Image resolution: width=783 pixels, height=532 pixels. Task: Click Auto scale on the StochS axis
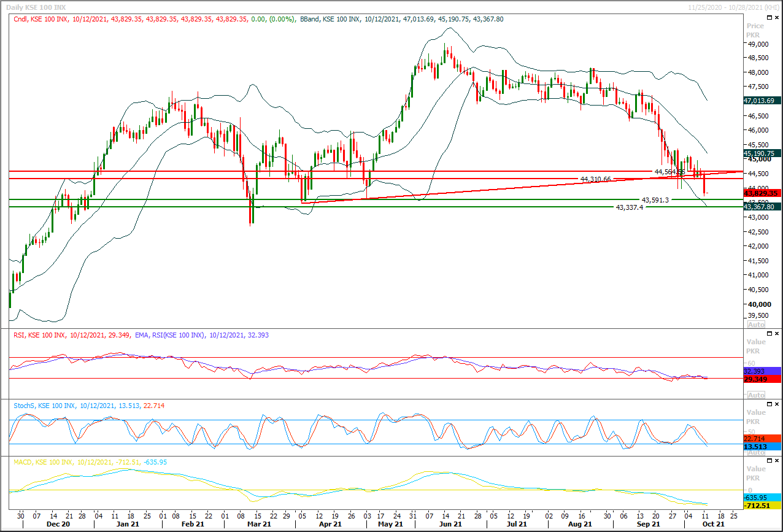pyautogui.click(x=756, y=452)
